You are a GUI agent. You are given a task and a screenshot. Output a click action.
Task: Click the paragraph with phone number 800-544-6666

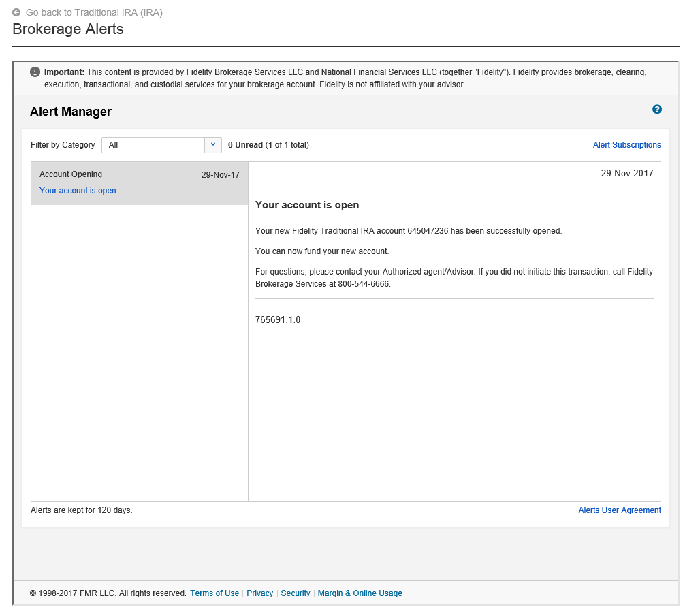454,278
